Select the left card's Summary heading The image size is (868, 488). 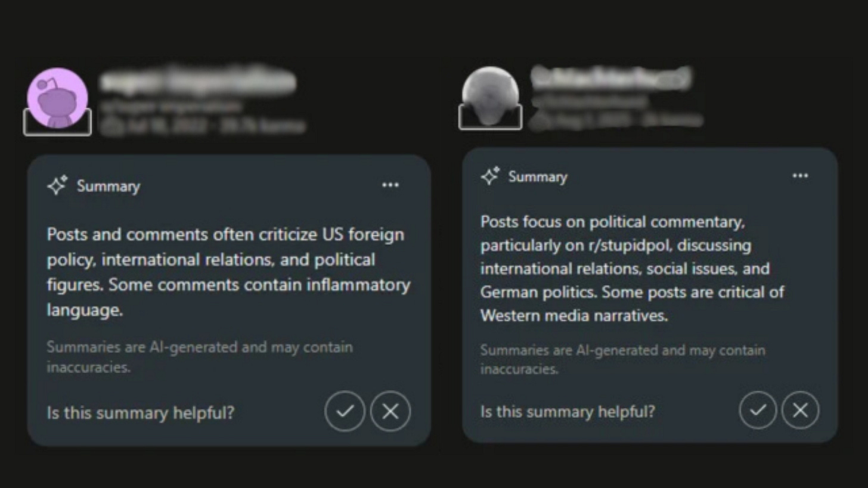coord(108,186)
